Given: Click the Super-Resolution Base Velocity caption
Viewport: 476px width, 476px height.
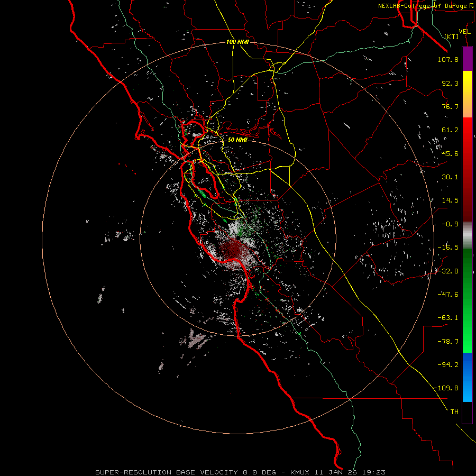Looking at the screenshot, I should [241, 472].
